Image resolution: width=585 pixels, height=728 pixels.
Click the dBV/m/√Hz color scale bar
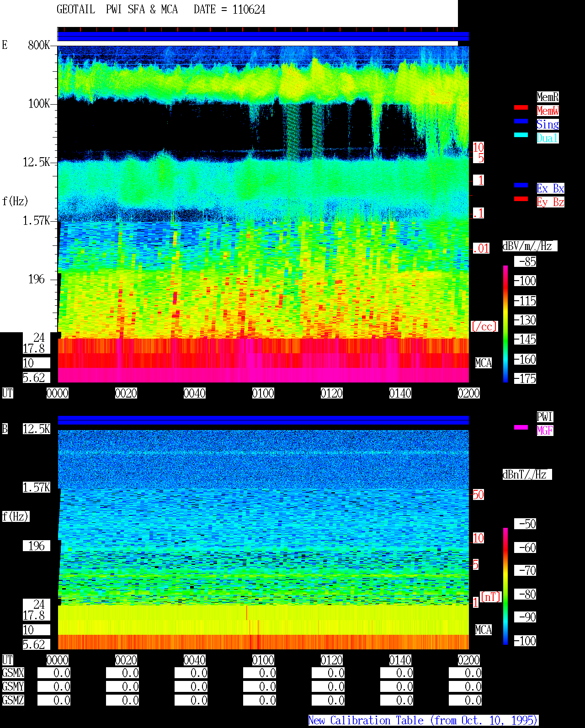(x=505, y=324)
